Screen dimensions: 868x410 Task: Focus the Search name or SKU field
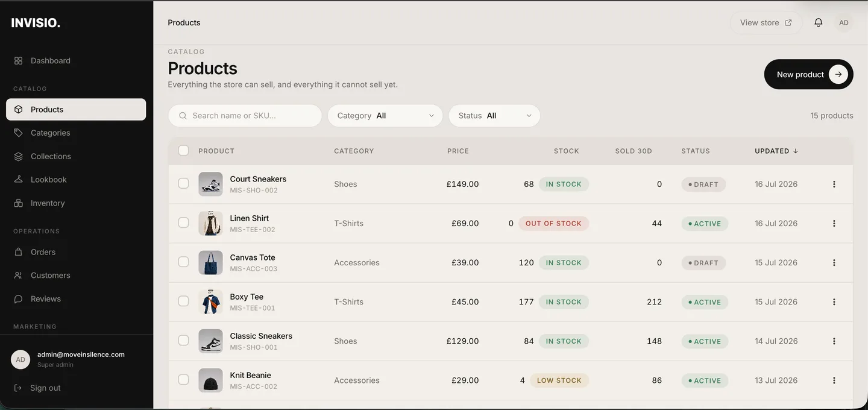(x=245, y=116)
